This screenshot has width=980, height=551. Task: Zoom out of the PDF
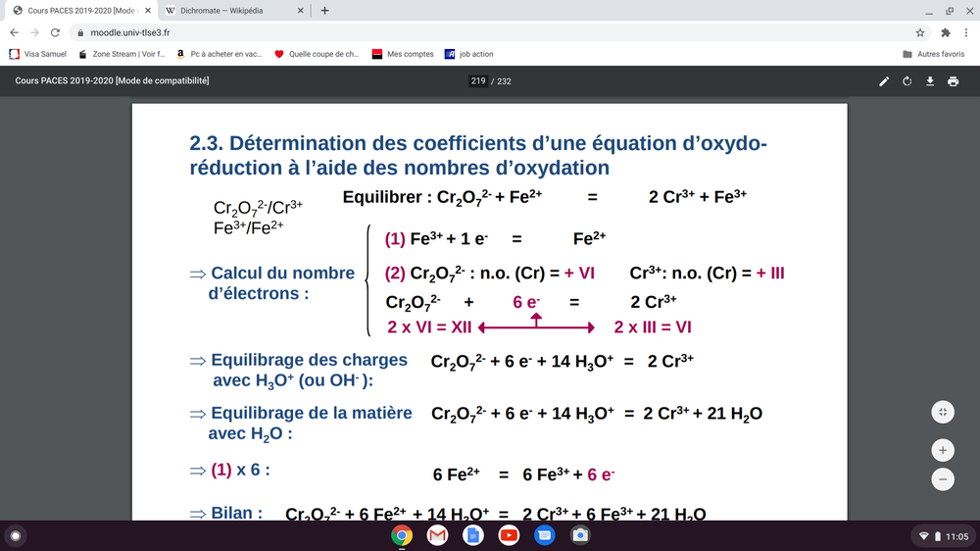click(x=942, y=479)
